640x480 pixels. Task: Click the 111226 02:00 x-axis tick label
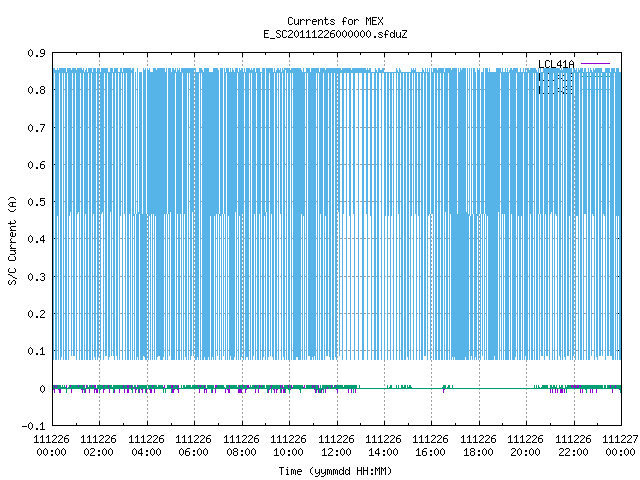(x=98, y=445)
